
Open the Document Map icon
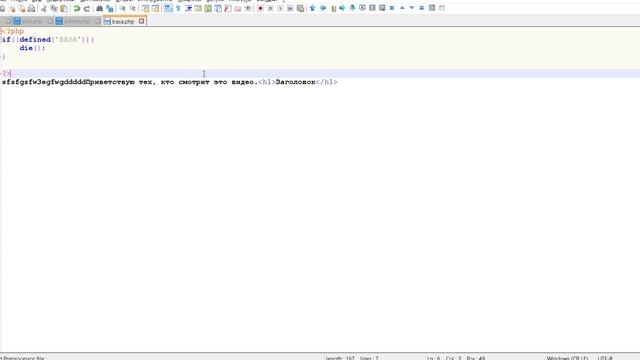208,8
